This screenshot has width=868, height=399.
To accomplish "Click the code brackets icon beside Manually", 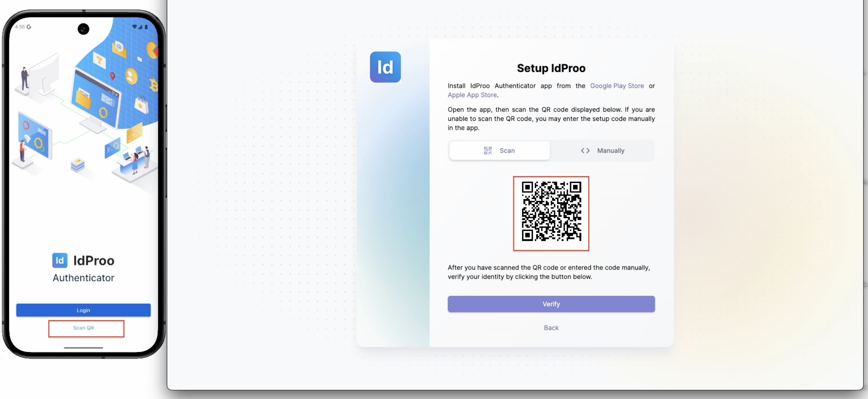I will (x=585, y=150).
